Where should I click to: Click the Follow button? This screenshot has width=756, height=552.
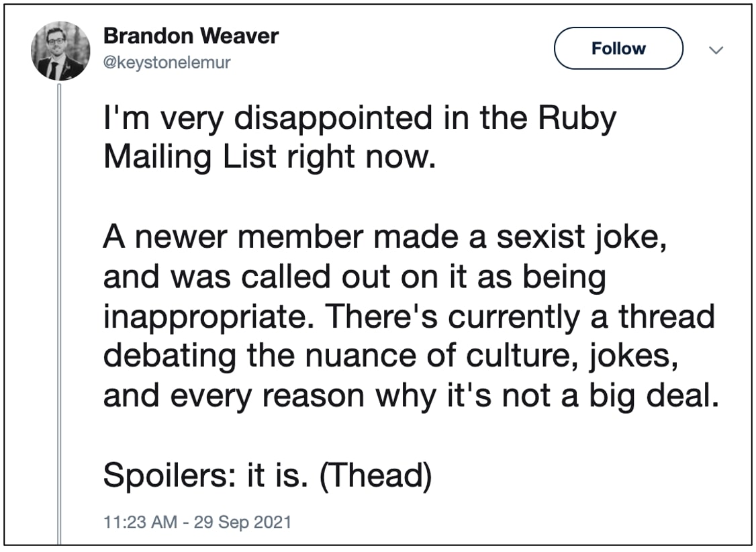(618, 48)
